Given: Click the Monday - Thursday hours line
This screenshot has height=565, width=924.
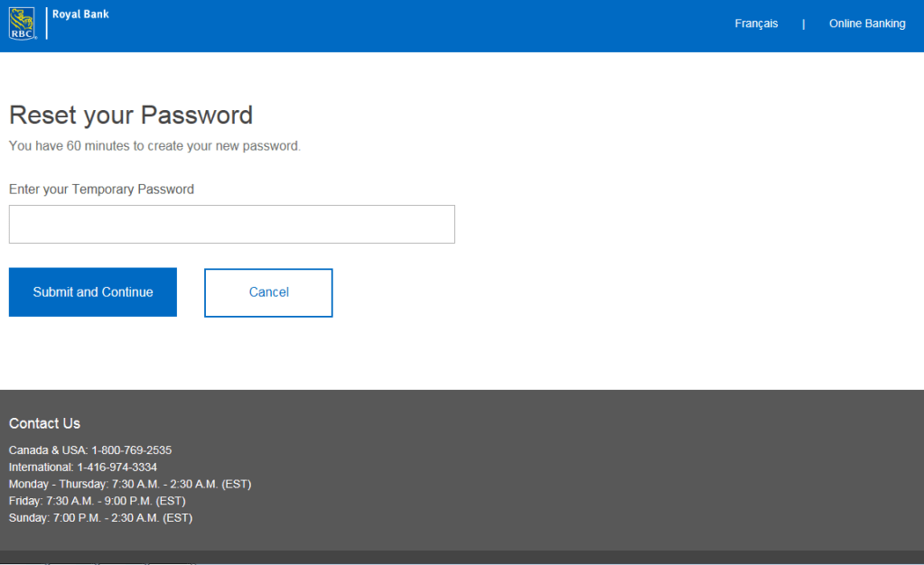Looking at the screenshot, I should [130, 485].
